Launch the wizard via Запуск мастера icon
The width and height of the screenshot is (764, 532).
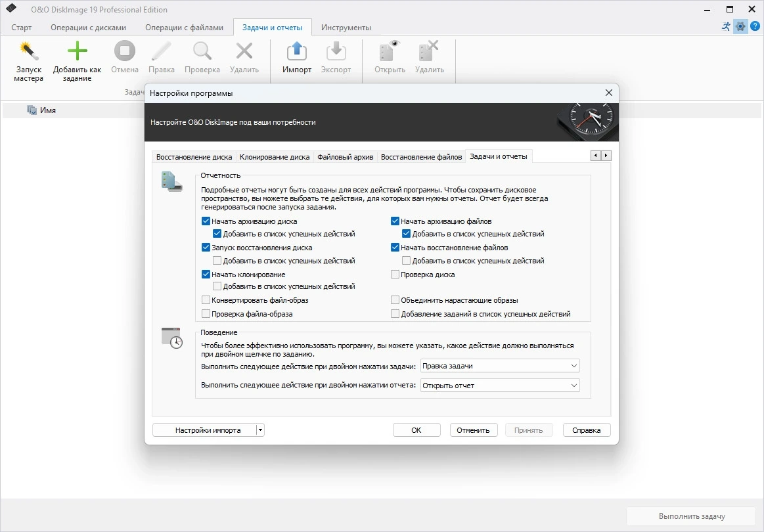click(28, 51)
